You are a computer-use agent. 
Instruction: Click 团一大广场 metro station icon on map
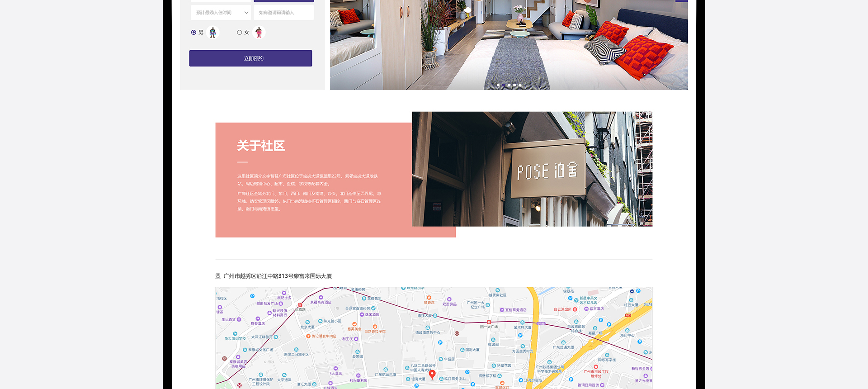[x=489, y=322]
